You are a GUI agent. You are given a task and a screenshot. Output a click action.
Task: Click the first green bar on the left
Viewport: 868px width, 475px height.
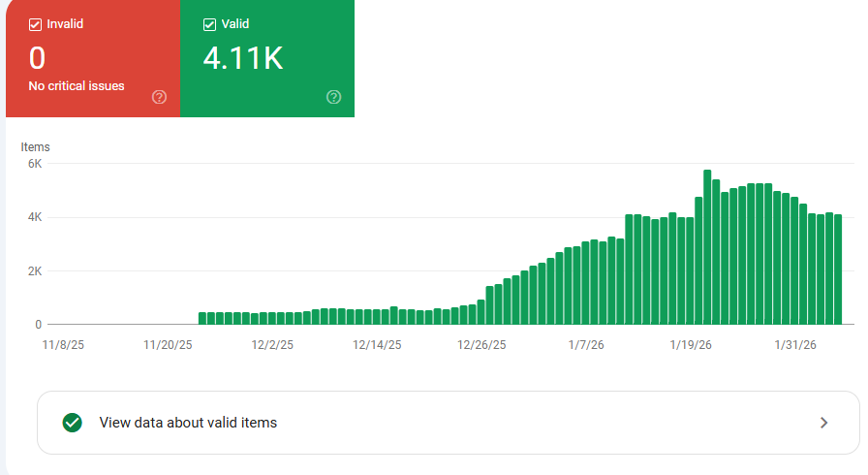[x=202, y=318]
